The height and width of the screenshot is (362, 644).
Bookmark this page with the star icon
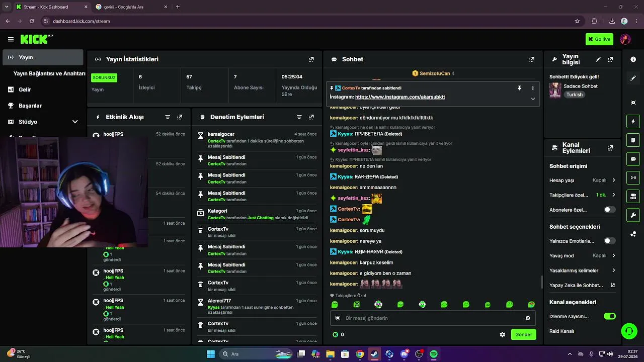pos(577,21)
